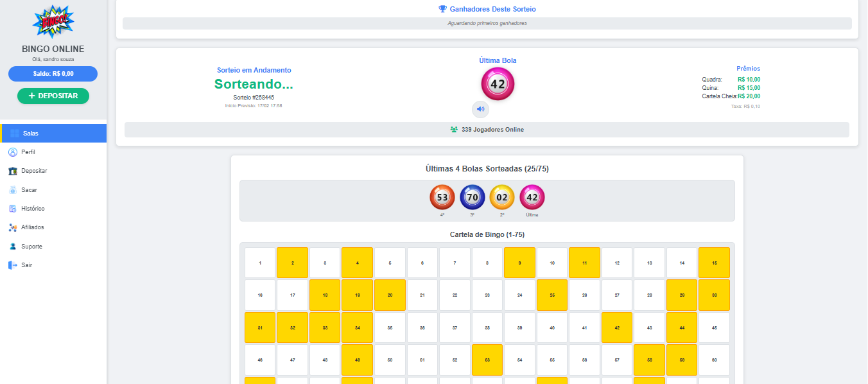Screen dimensions: 868x384
Task: Click the Salas grid icon
Action: (15, 134)
